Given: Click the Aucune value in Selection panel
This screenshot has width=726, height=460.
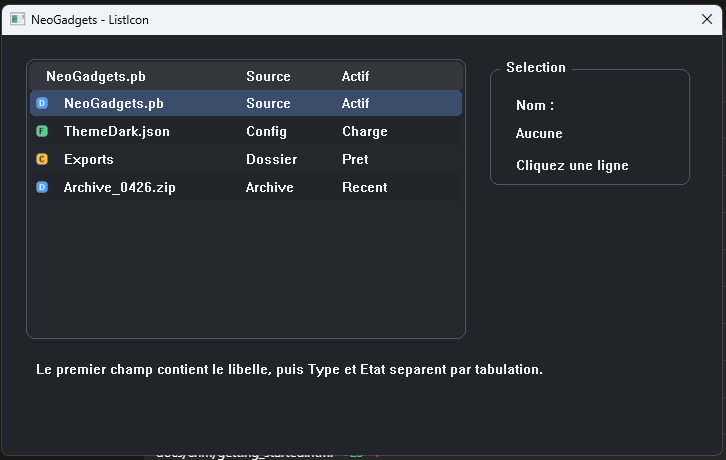Looking at the screenshot, I should tap(539, 133).
